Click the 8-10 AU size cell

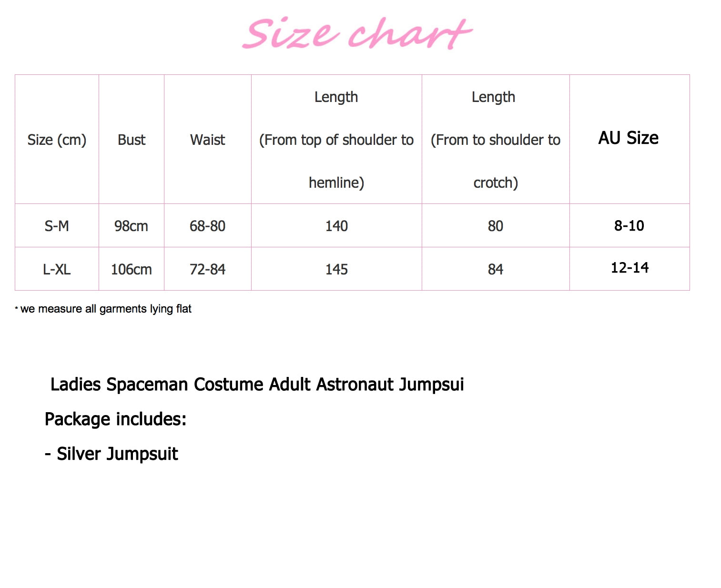(x=630, y=226)
